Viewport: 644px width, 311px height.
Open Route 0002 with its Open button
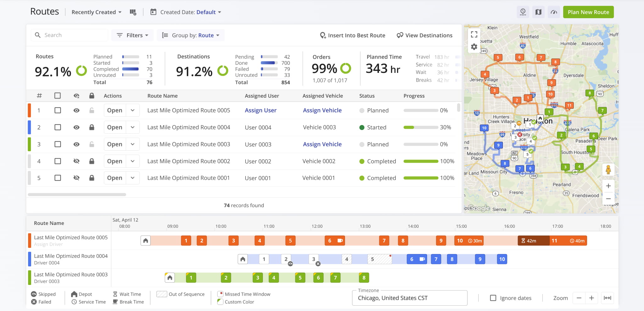point(115,161)
